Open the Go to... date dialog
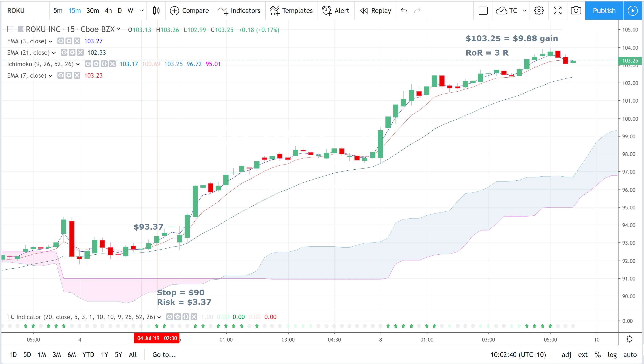The width and height of the screenshot is (644, 364). (164, 355)
